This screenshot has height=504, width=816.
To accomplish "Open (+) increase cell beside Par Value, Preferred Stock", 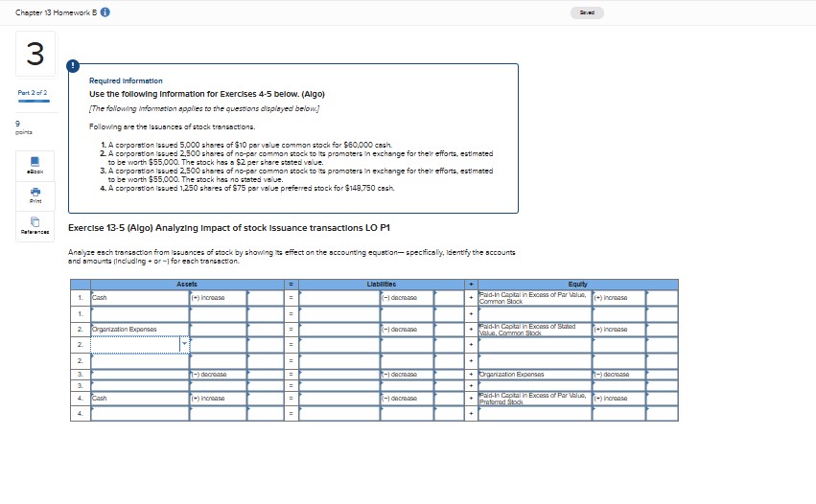I will click(x=618, y=399).
